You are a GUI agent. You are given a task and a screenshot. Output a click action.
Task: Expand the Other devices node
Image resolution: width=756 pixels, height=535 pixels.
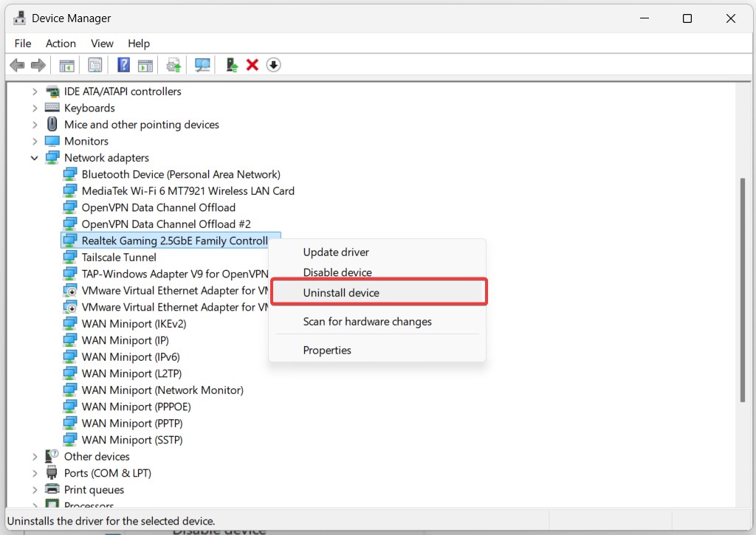point(35,457)
